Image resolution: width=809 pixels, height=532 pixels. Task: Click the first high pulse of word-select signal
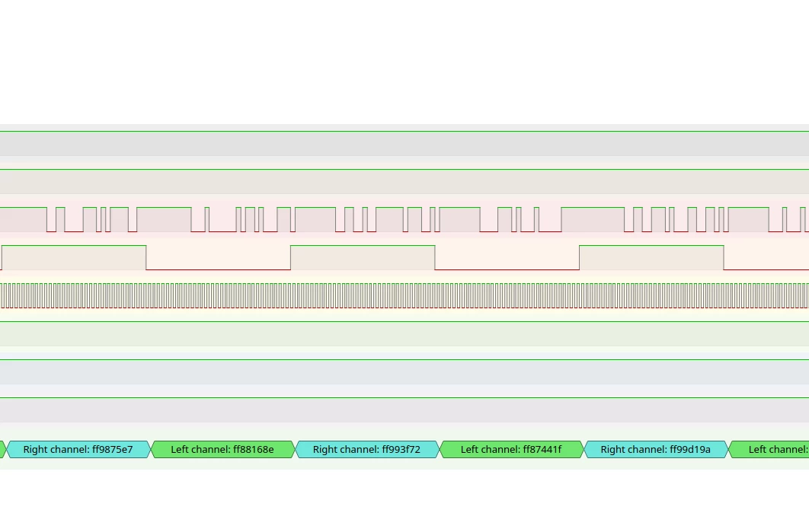(x=74, y=257)
